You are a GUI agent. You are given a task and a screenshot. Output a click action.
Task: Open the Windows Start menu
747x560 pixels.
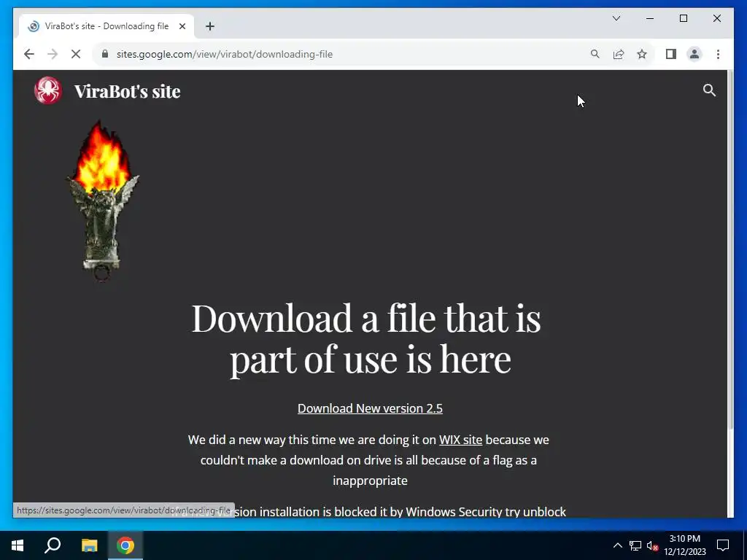[18, 545]
